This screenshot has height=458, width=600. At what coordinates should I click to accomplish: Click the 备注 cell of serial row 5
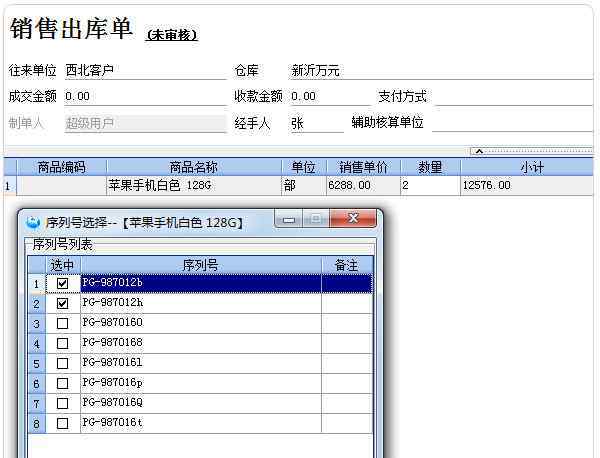(x=347, y=363)
